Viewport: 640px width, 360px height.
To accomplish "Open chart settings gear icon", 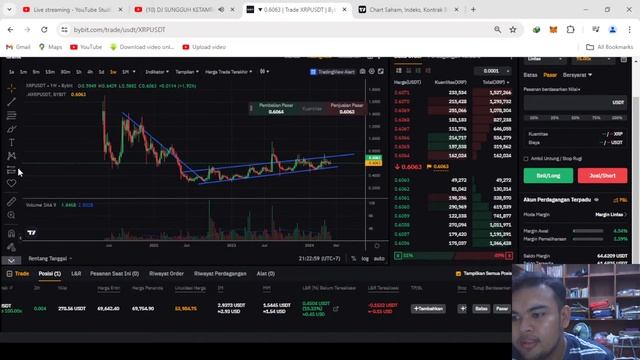I will point(371,71).
